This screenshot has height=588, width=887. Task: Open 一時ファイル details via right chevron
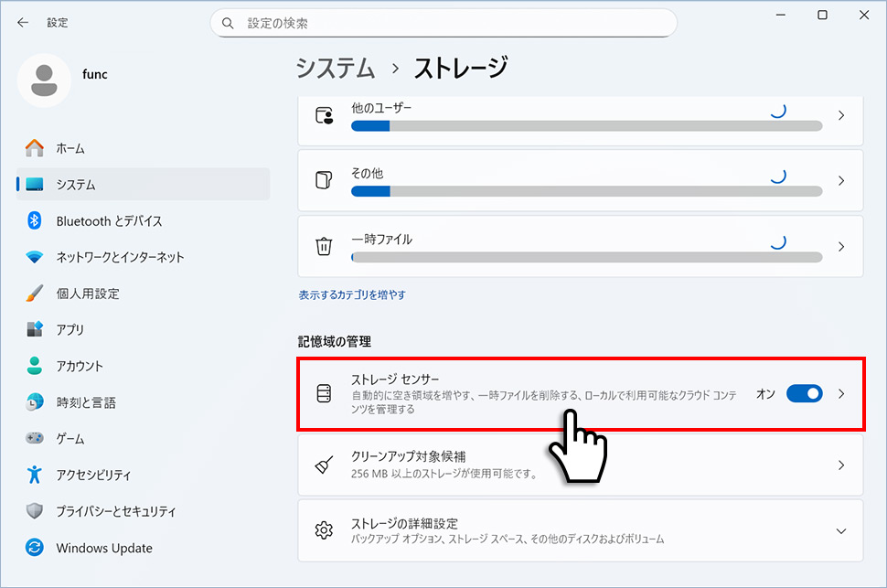(x=841, y=246)
